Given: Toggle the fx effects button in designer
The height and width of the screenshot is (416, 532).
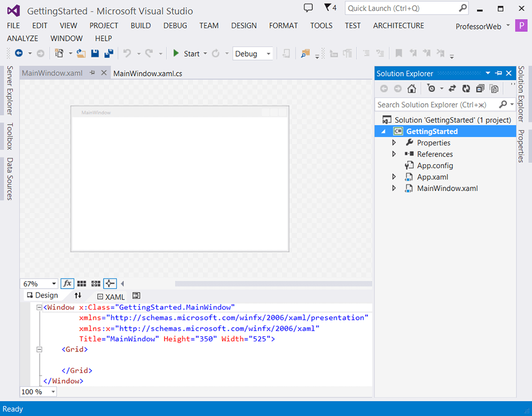Looking at the screenshot, I should click(67, 284).
